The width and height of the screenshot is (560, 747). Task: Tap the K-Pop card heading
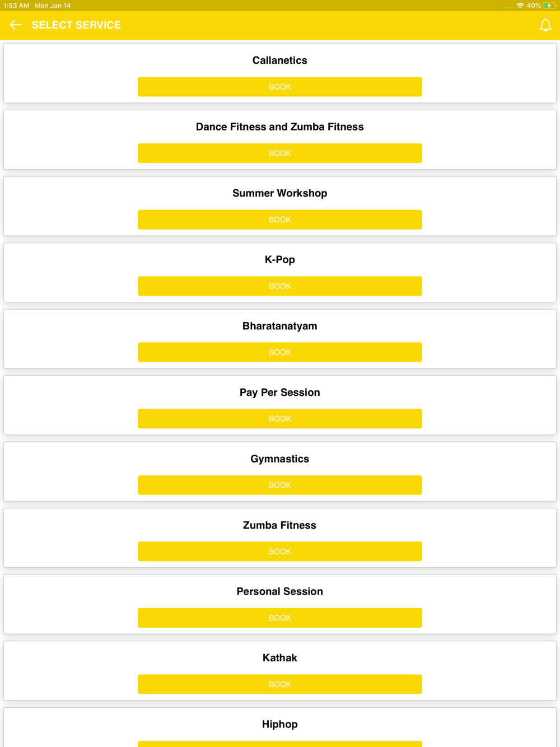pyautogui.click(x=280, y=260)
